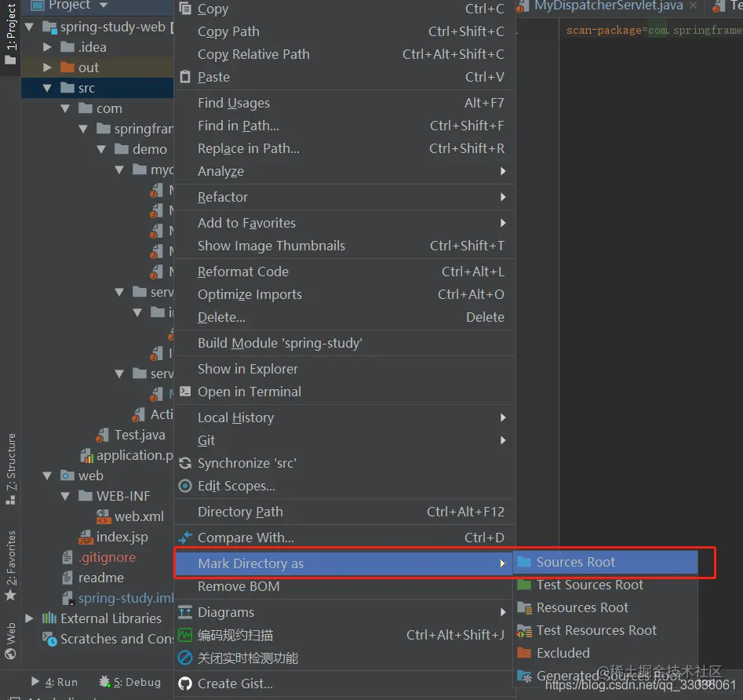Choose Build Module 'spring-study'
743x700 pixels.
[344, 343]
